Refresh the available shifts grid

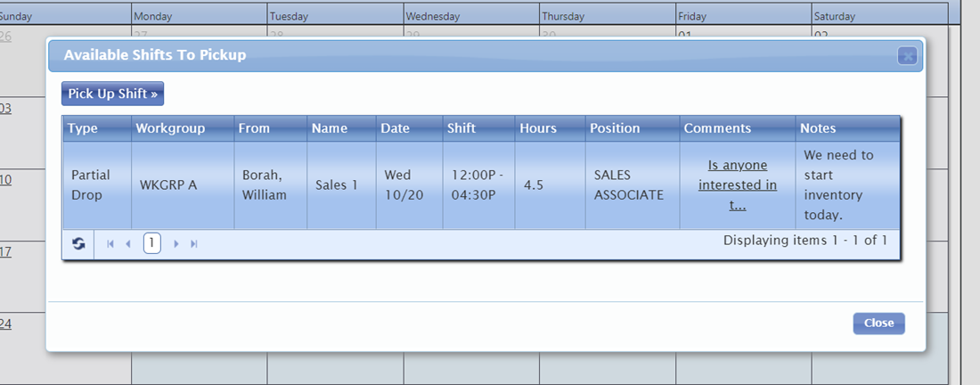pos(78,243)
